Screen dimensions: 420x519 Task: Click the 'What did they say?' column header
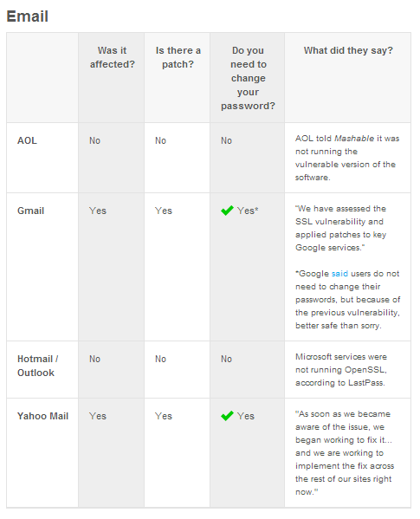pos(348,50)
